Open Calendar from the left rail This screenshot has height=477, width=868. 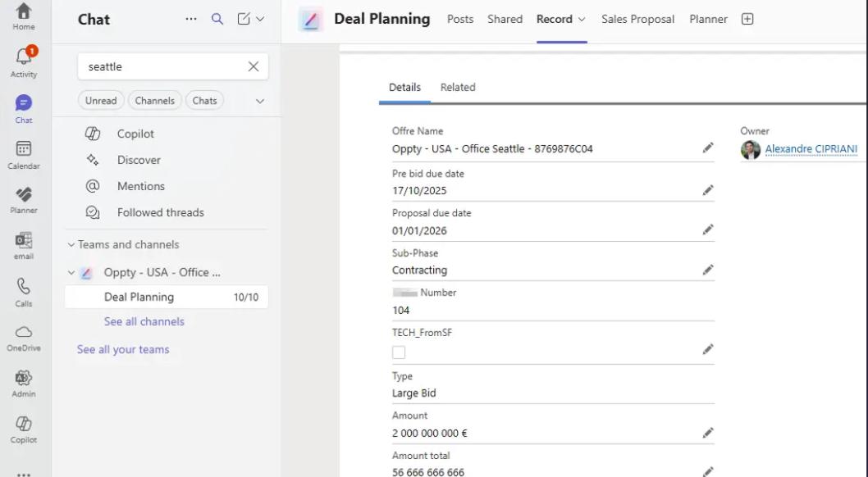pyautogui.click(x=24, y=154)
